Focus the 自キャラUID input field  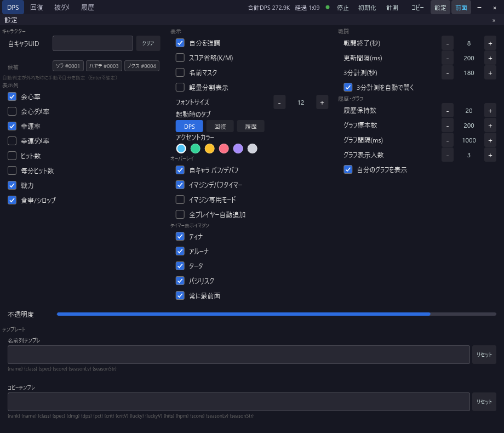[x=93, y=43]
